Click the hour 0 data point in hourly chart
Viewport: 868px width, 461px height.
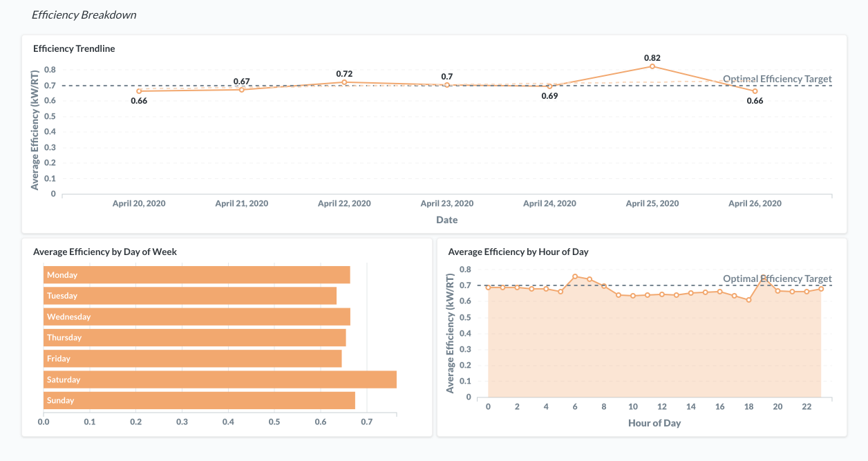coord(488,288)
